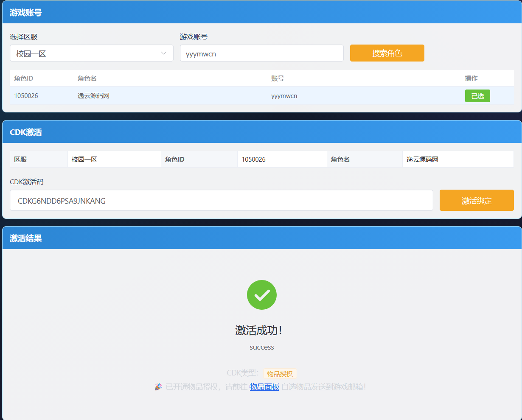Click the role name 逸云源码网 in the search results table
Viewport: 522px width, 420px height.
(93, 96)
